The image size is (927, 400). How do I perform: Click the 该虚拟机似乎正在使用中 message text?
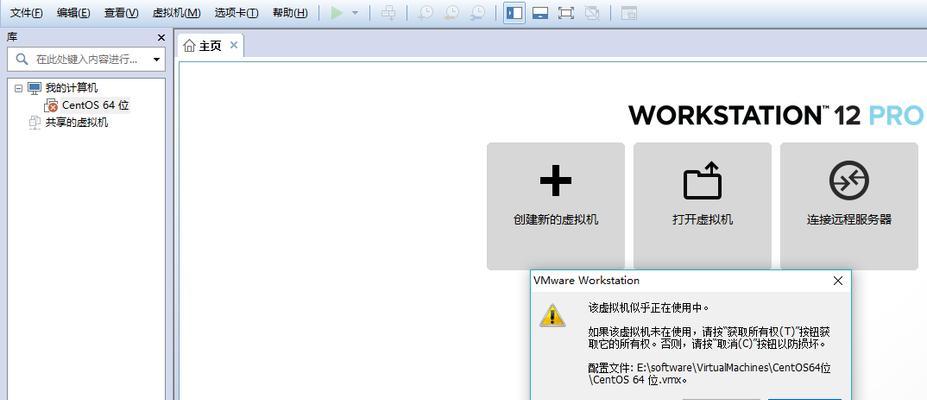click(x=649, y=308)
